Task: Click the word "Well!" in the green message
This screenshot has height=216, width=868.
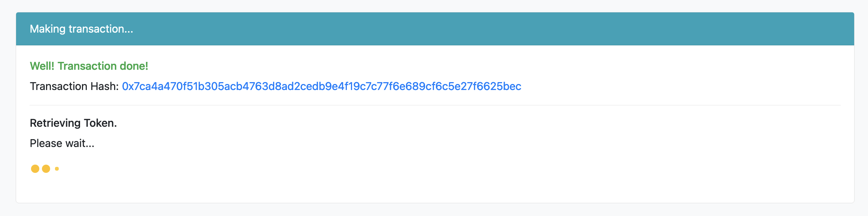Action: pyautogui.click(x=42, y=66)
